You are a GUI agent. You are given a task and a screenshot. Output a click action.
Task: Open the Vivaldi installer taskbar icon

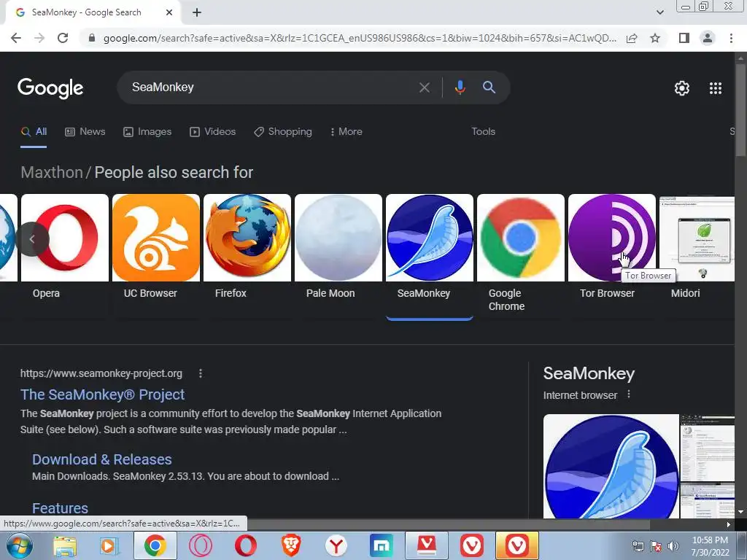[x=426, y=545]
